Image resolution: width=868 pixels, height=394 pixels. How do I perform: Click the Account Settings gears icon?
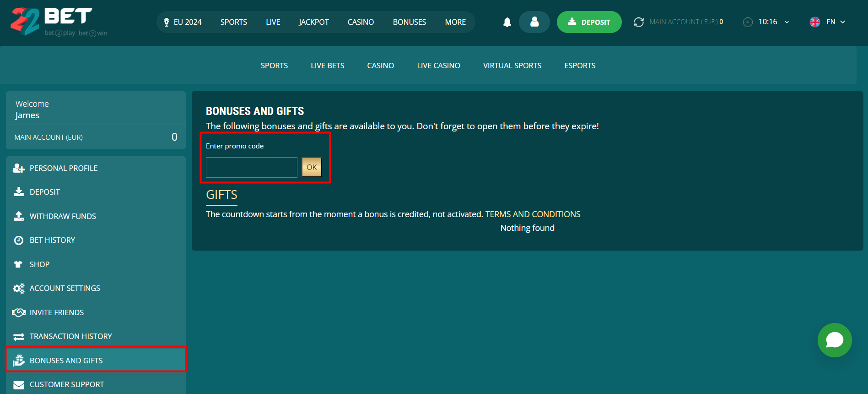click(19, 289)
